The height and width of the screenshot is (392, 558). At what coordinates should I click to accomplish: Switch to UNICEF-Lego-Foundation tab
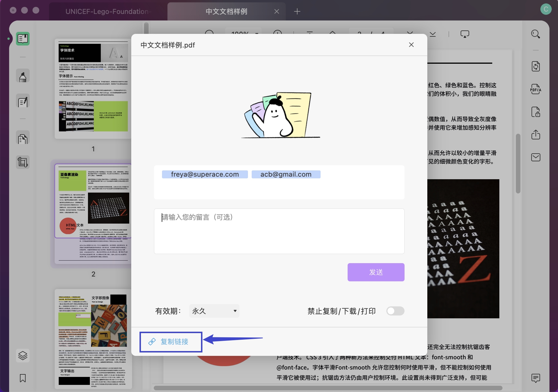pos(108,11)
